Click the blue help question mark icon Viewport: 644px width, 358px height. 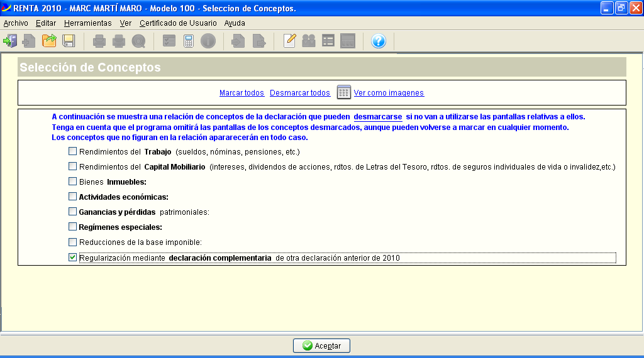click(378, 41)
